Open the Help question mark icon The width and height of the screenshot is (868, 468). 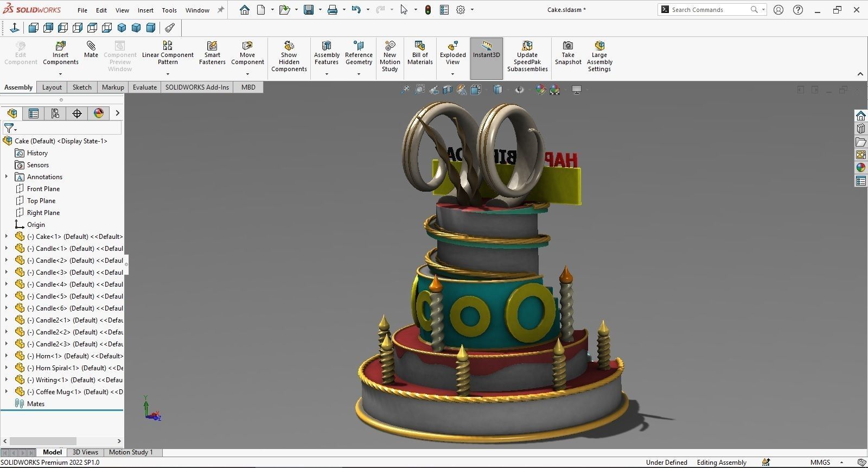[798, 10]
